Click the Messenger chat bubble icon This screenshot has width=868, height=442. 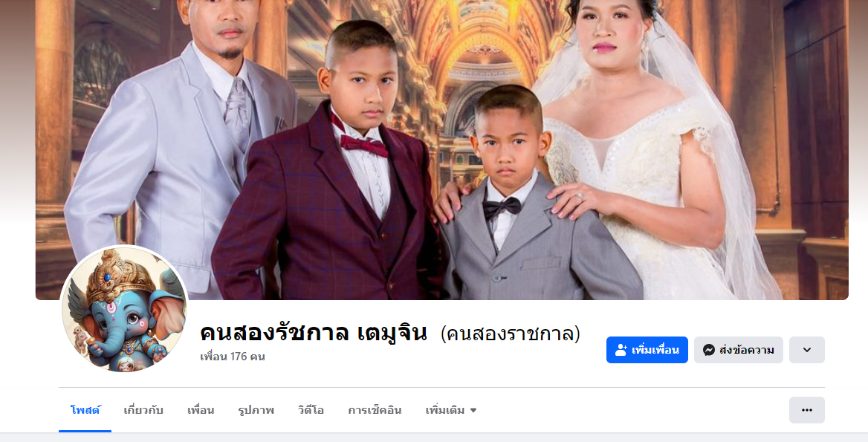pos(708,350)
